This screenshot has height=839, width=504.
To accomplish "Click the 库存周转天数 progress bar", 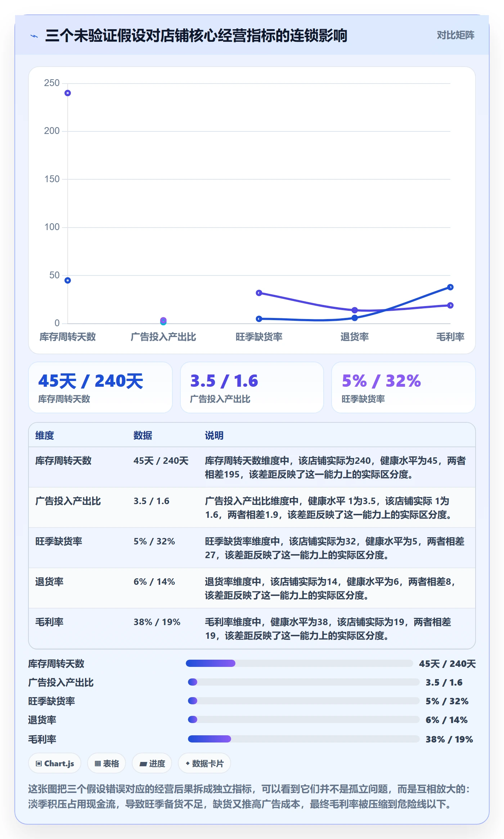I will [x=299, y=663].
